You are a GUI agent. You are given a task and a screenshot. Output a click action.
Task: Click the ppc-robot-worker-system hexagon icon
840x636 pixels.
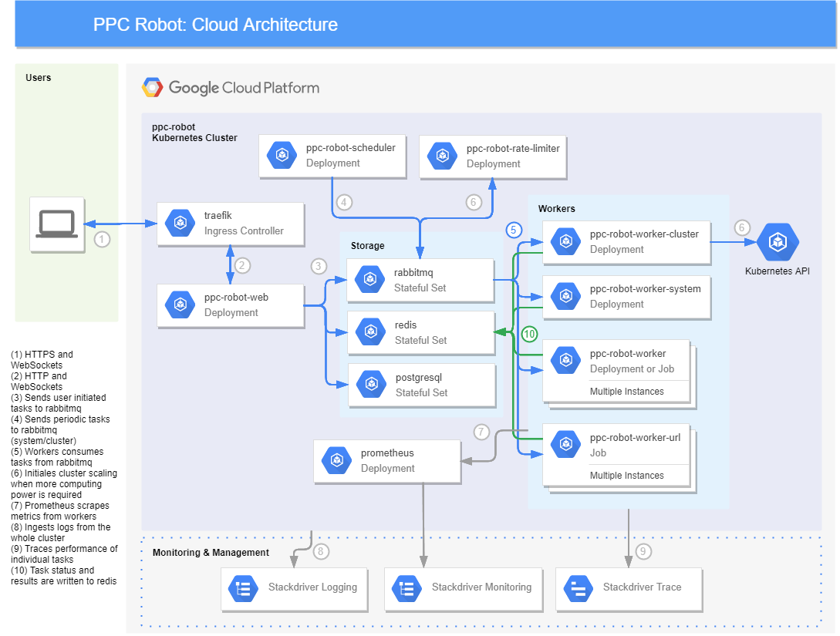(x=566, y=296)
